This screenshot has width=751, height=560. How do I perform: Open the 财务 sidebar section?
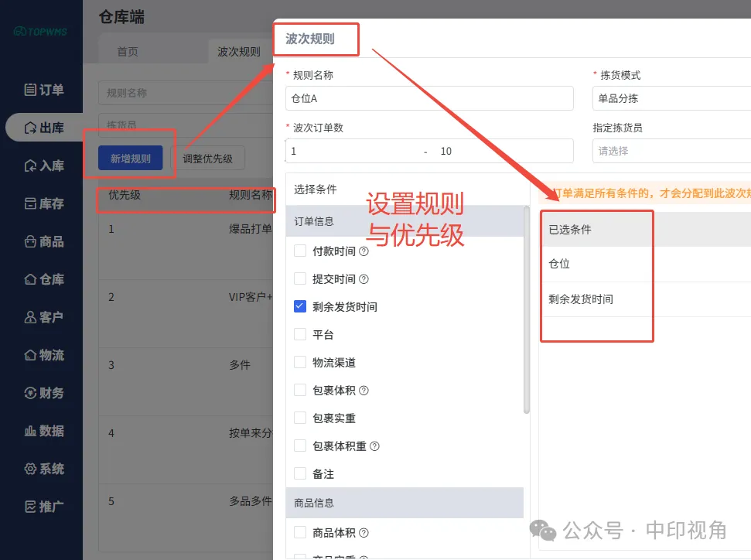tap(43, 393)
